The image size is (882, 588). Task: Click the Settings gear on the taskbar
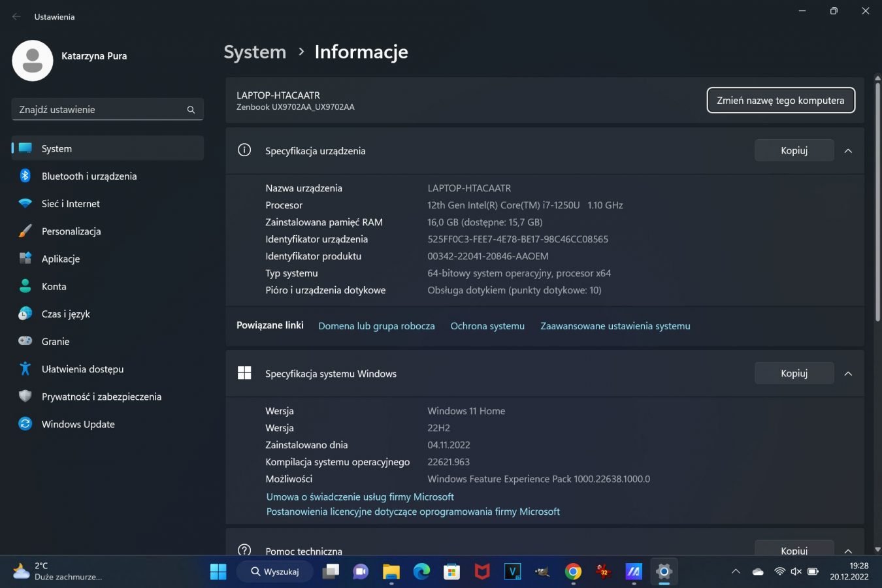664,572
